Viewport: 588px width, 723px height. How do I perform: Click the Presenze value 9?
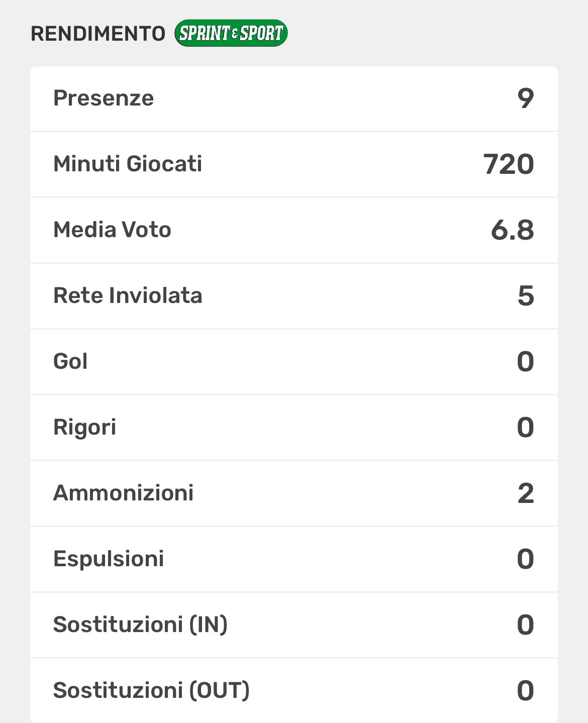click(525, 98)
